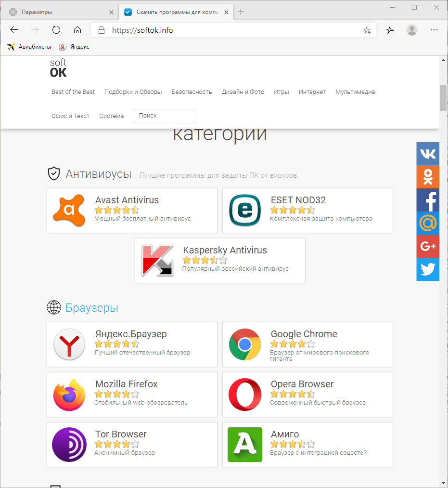Image resolution: width=448 pixels, height=488 pixels.
Task: Open the Tor Browser title link
Action: (121, 434)
